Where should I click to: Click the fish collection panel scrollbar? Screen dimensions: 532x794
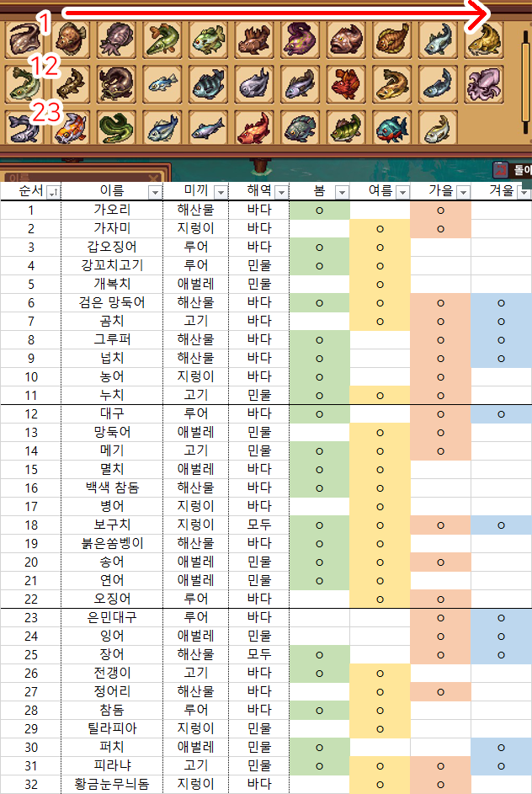point(526,83)
